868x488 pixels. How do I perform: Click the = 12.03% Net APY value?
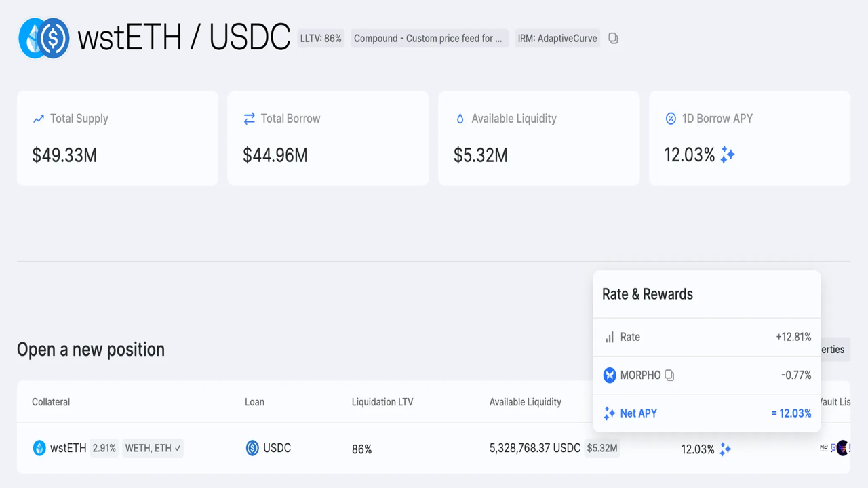(x=791, y=413)
